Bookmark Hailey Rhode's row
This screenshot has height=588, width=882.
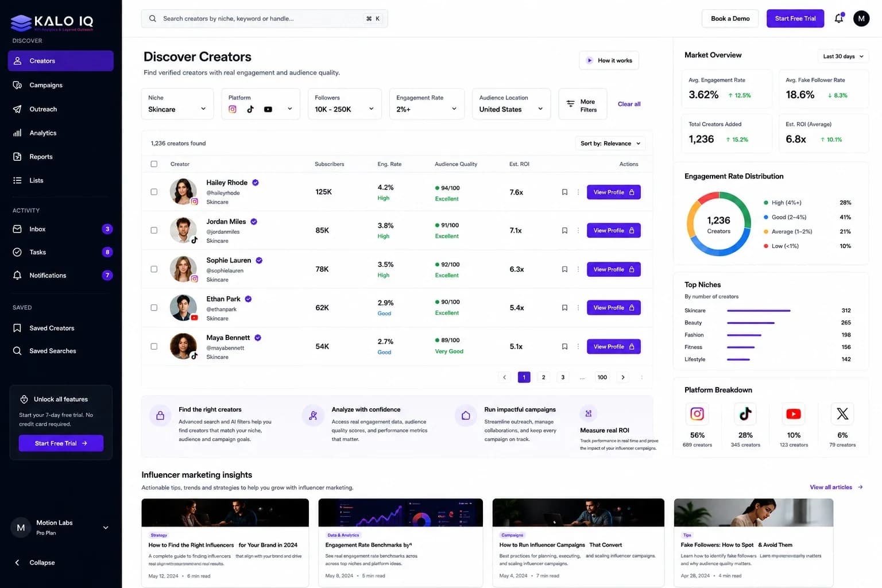564,192
